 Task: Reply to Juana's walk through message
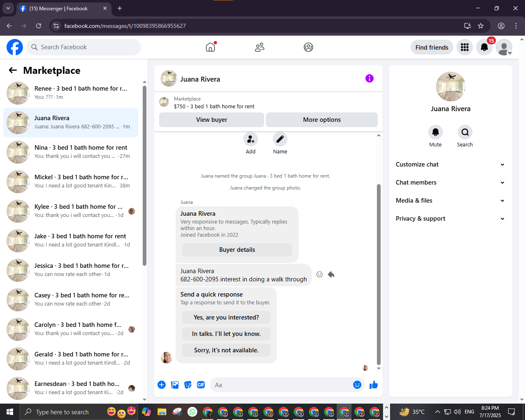[331, 274]
